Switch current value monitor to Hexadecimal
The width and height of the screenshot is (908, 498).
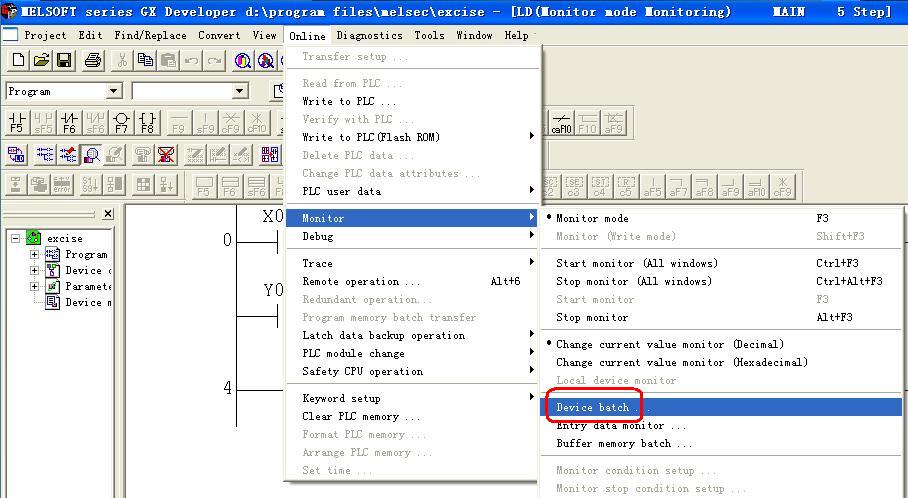click(x=681, y=362)
